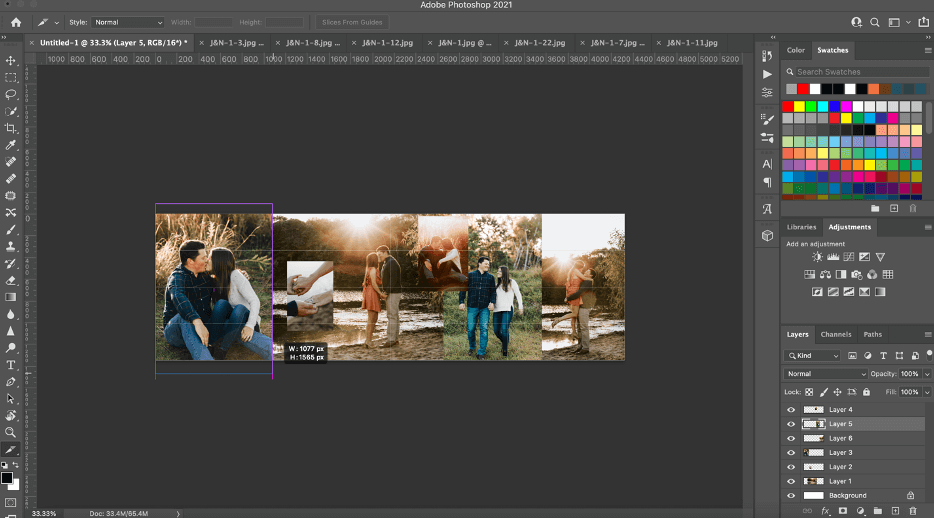Select the Crop tool

(11, 128)
